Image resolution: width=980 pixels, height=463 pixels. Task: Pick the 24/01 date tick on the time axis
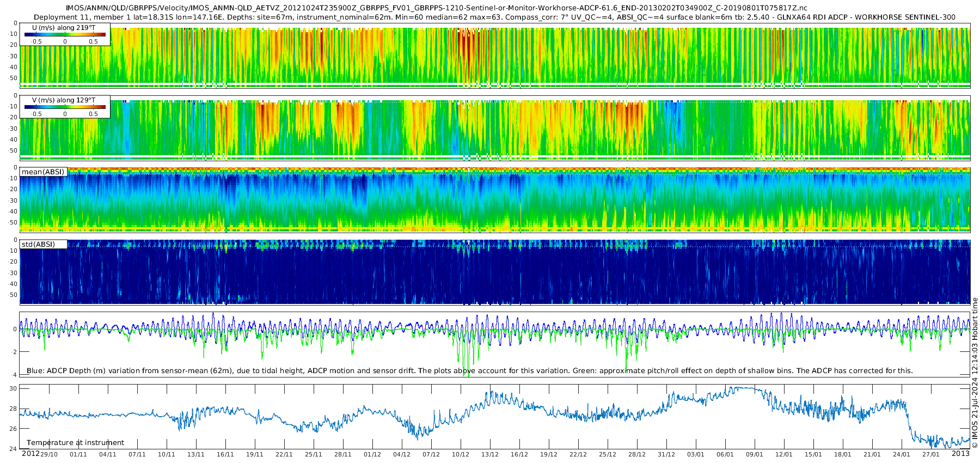tap(902, 454)
